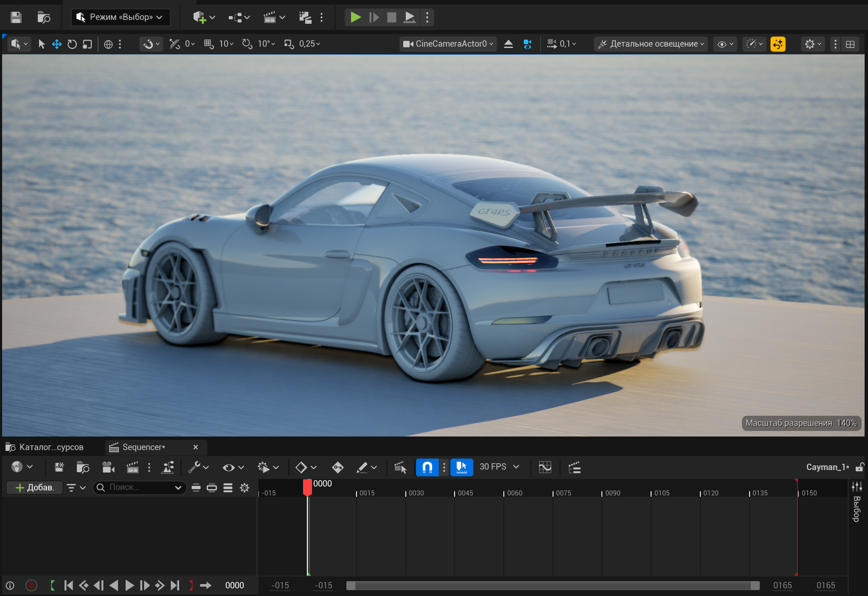Toggle the Sequencer snapping magnet button

(427, 467)
